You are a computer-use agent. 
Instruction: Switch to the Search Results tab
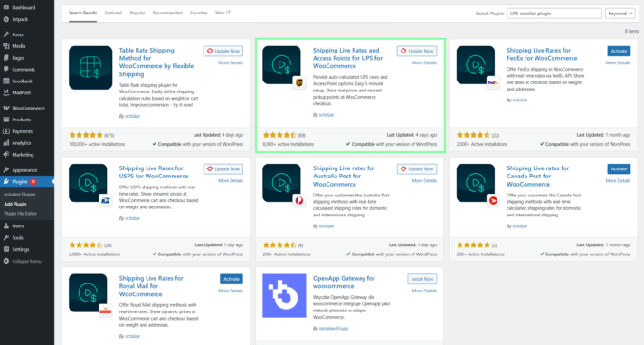point(82,14)
